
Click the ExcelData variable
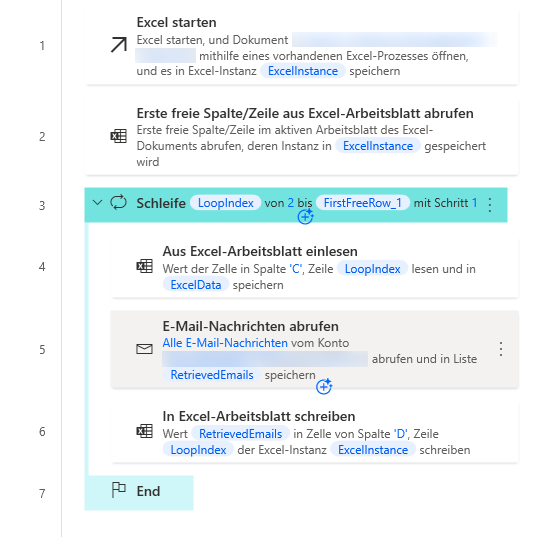(196, 285)
